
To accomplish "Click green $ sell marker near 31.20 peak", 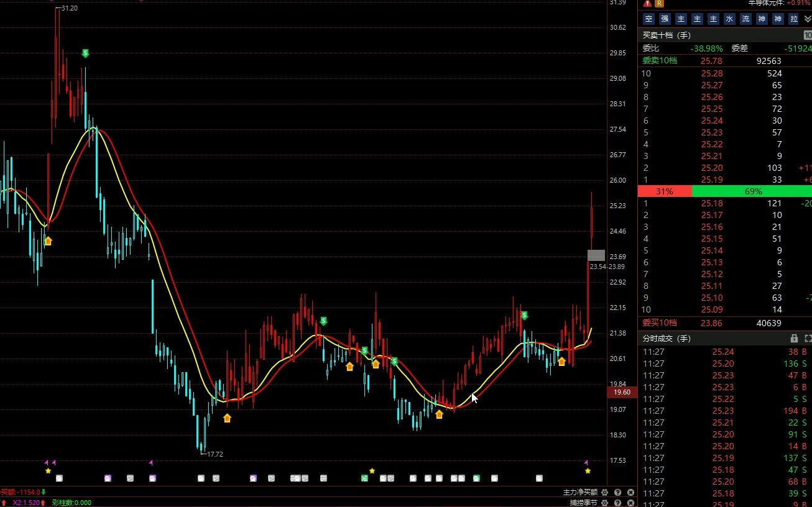I will (x=85, y=53).
